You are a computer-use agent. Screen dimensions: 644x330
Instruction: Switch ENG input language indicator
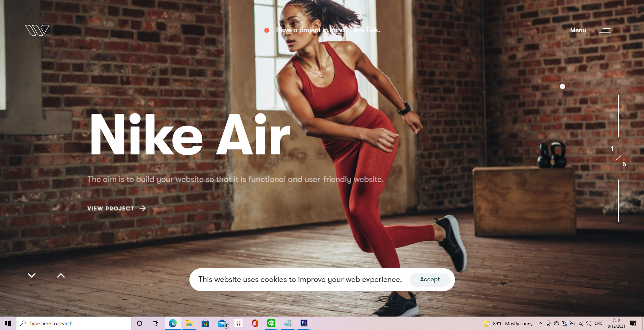click(598, 323)
